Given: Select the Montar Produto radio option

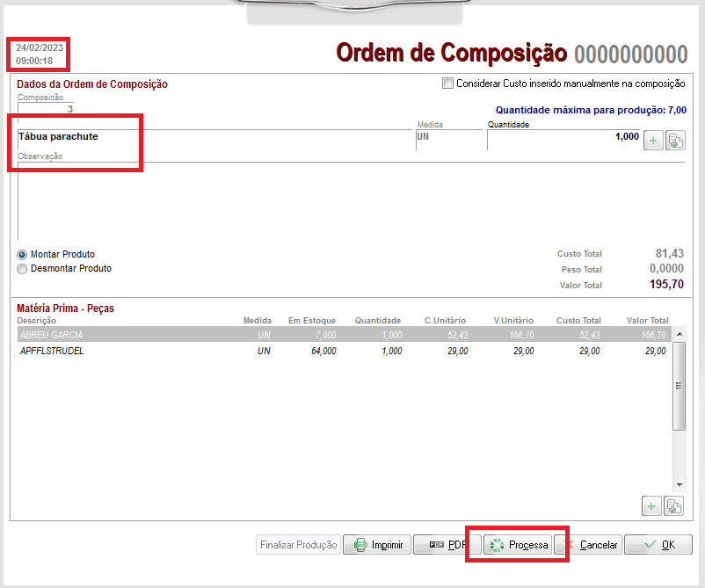Looking at the screenshot, I should pos(23,255).
